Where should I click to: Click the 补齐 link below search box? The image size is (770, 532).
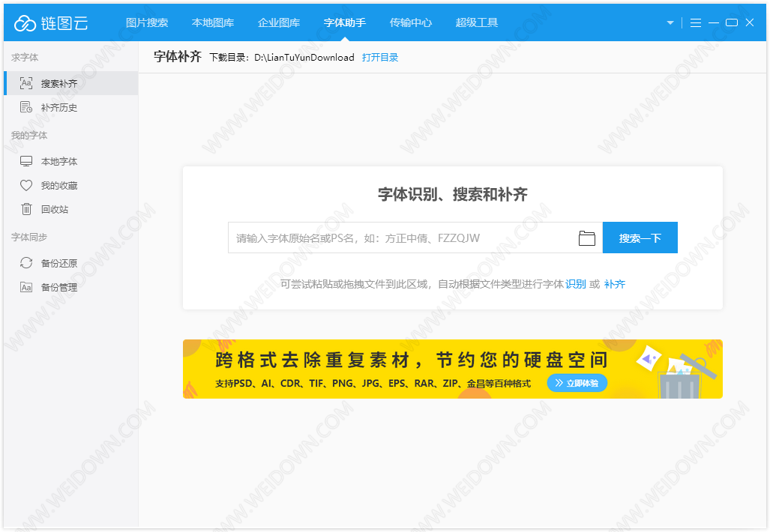pos(615,284)
